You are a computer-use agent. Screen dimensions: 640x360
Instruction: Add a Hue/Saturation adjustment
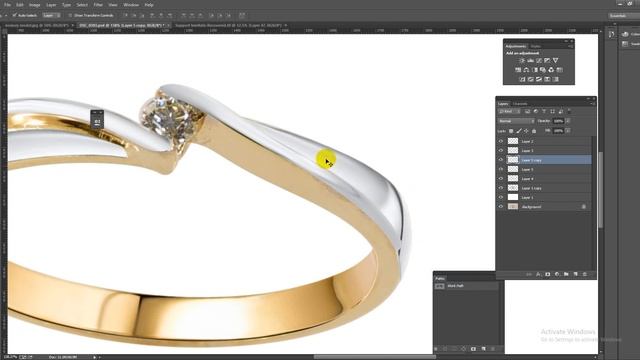point(518,70)
